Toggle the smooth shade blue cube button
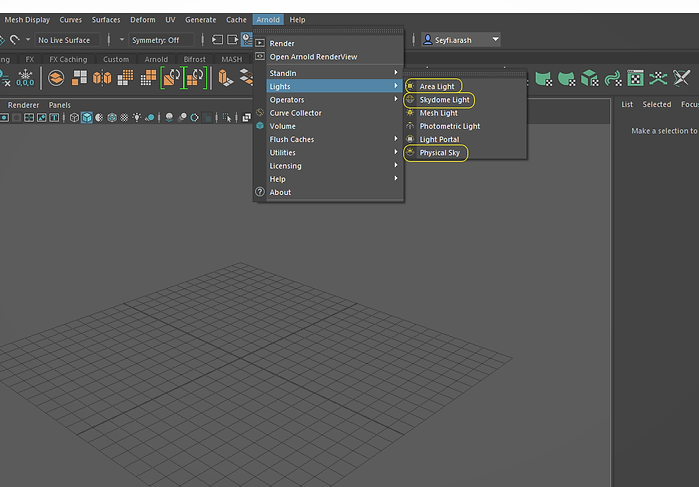This screenshot has width=699, height=487. coord(86,117)
